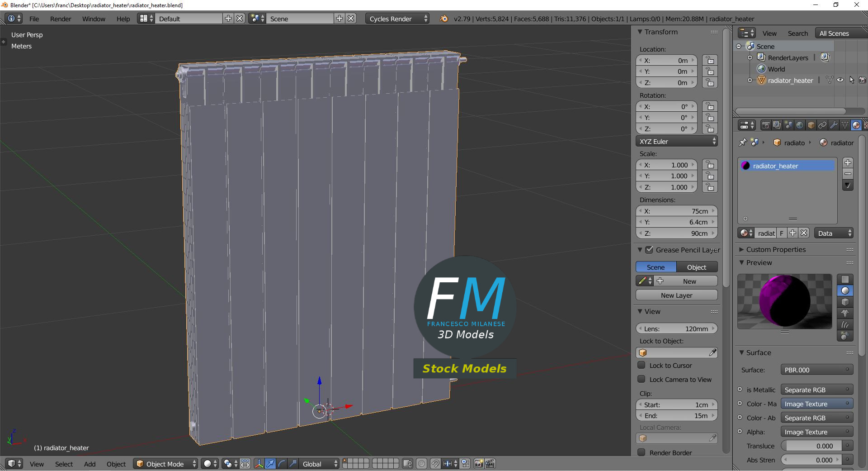Click the pin icon in the properties breadcrumb

(742, 143)
